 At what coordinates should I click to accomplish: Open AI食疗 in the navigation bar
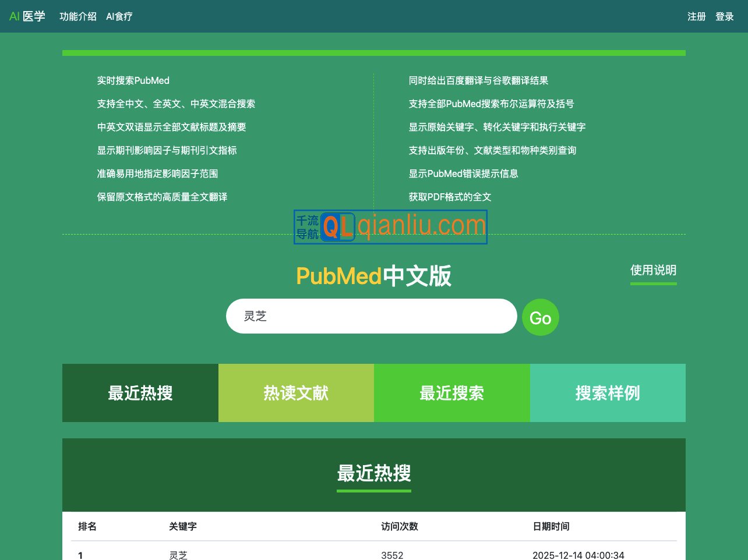click(119, 16)
